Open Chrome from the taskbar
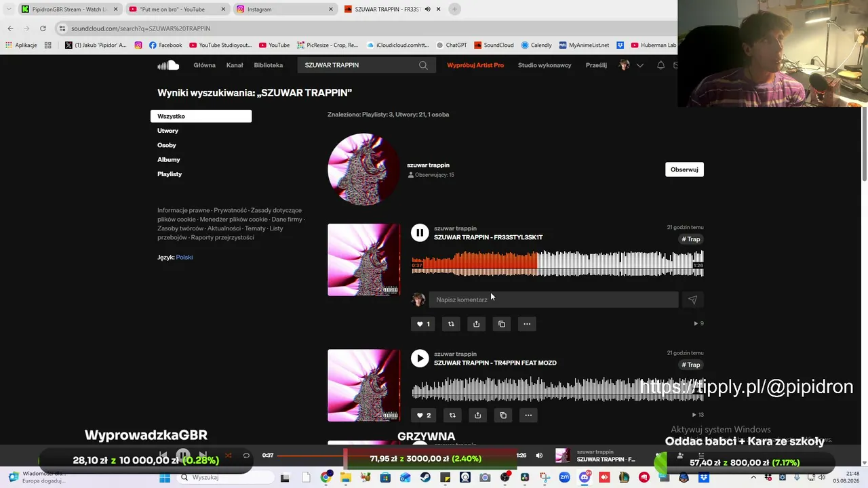Viewport: 868px width, 488px height. [x=325, y=478]
